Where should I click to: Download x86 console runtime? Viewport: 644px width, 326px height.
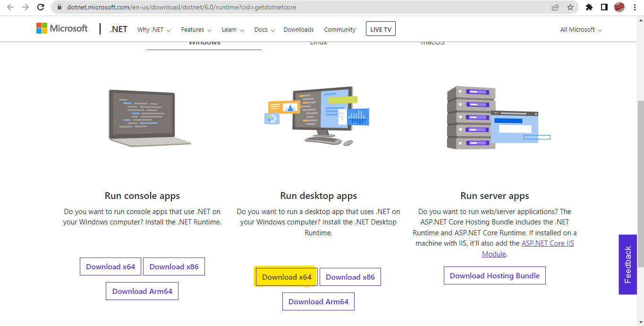174,266
